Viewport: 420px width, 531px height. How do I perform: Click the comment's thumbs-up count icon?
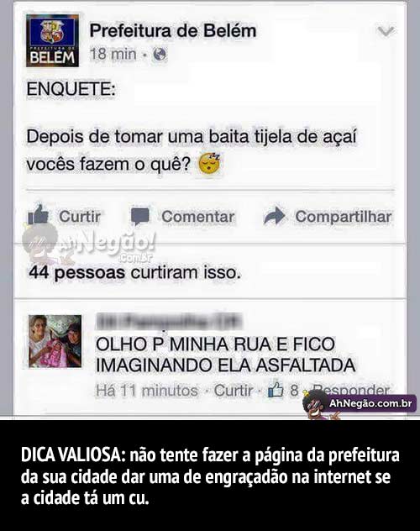276,390
